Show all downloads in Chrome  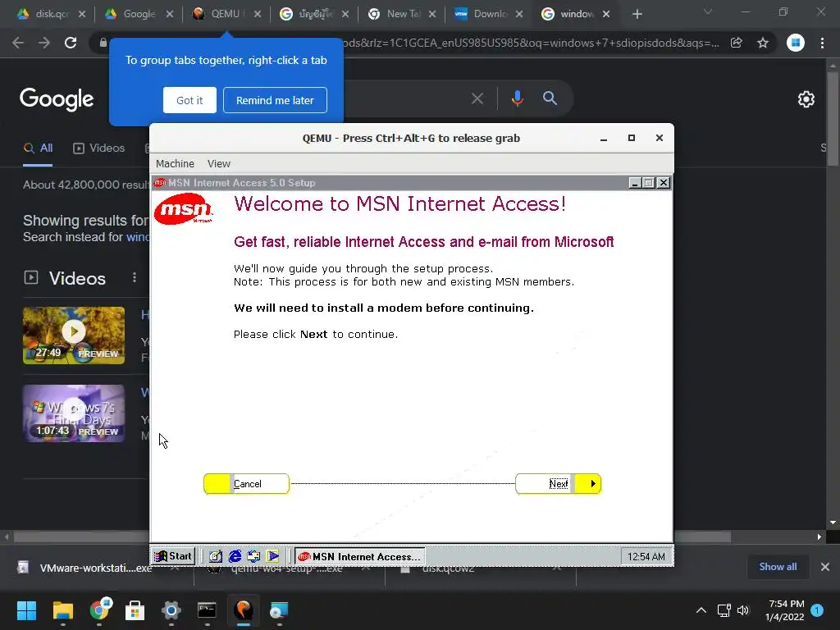[778, 567]
